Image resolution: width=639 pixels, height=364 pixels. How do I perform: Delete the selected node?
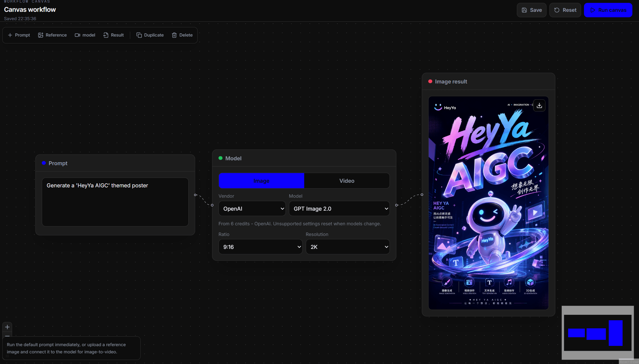pyautogui.click(x=182, y=35)
